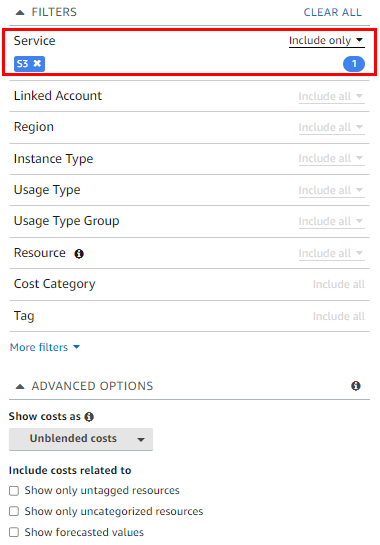
Task: Expand More filters
Action: [x=45, y=347]
